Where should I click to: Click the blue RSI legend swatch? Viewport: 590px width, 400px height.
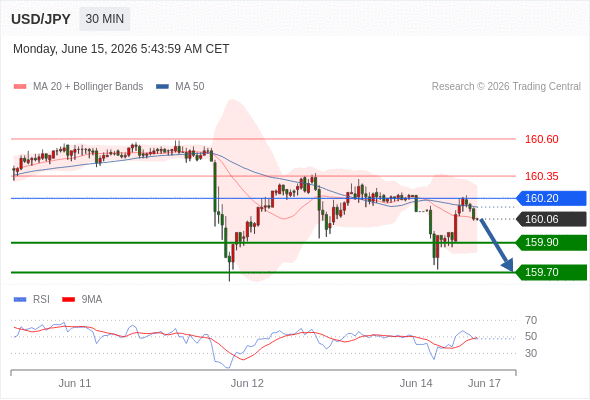(x=20, y=300)
